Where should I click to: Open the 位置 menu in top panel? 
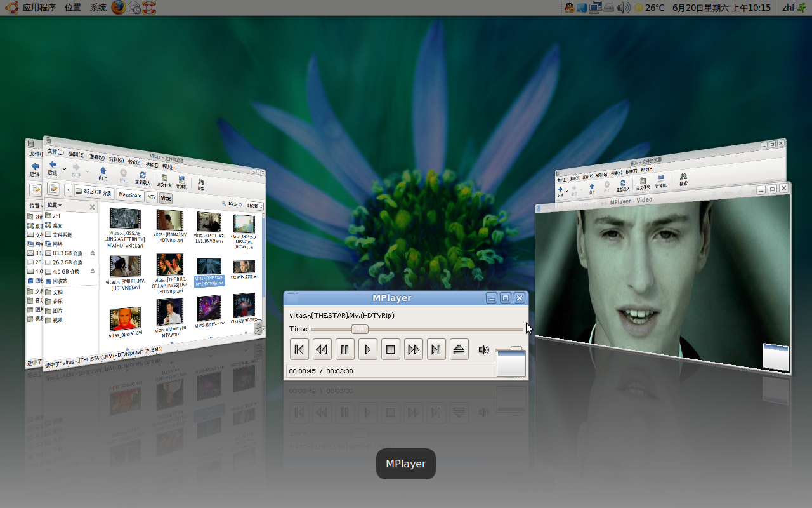tap(73, 8)
